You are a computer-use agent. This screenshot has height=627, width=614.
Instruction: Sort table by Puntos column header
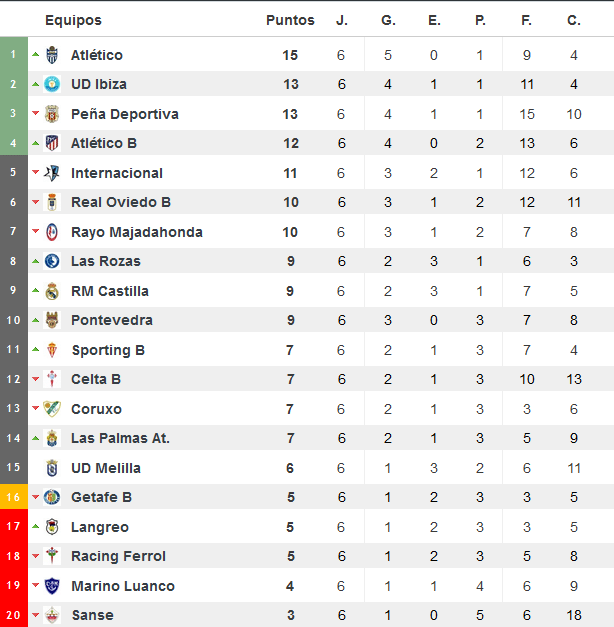pyautogui.click(x=290, y=20)
